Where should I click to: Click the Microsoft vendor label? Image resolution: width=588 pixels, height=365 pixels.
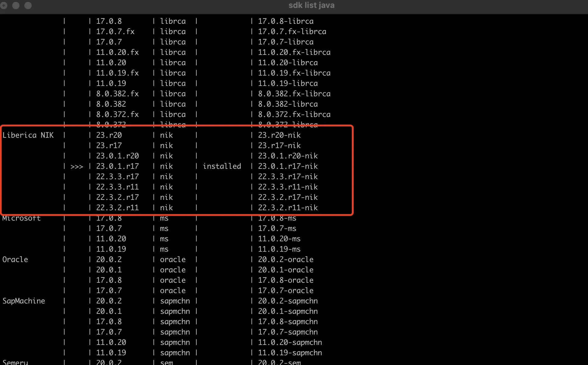coord(21,218)
